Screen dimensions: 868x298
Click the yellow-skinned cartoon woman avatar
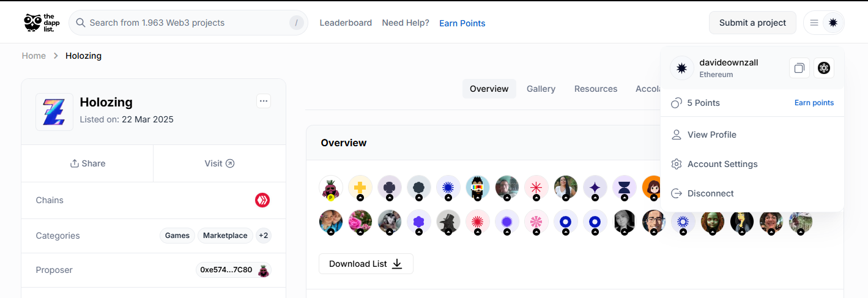coord(742,222)
